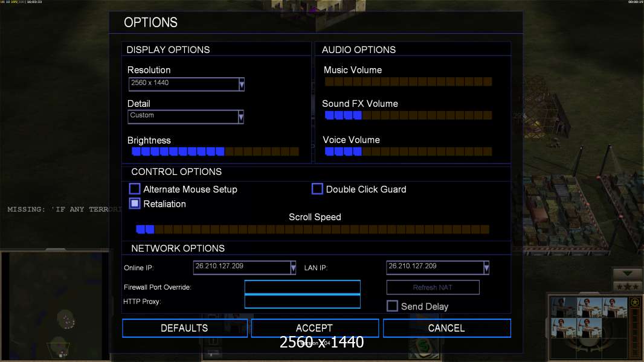Viewport: 644px width, 362px height.
Task: Enable Double Click Guard checkbox
Action: pyautogui.click(x=317, y=189)
